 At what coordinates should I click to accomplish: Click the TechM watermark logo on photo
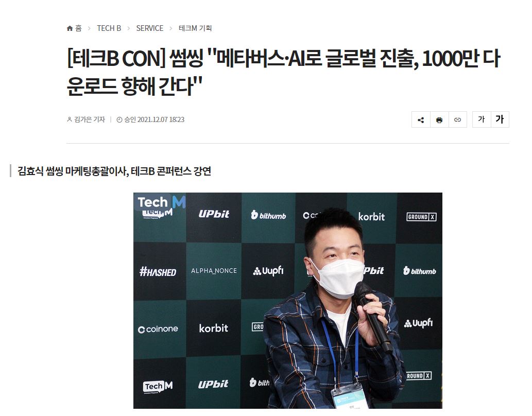click(x=161, y=202)
